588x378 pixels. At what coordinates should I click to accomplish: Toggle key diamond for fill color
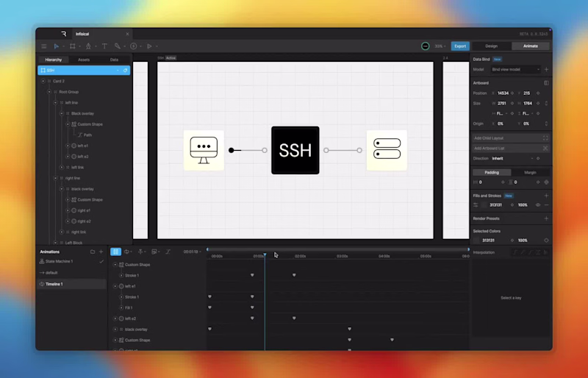click(x=512, y=205)
